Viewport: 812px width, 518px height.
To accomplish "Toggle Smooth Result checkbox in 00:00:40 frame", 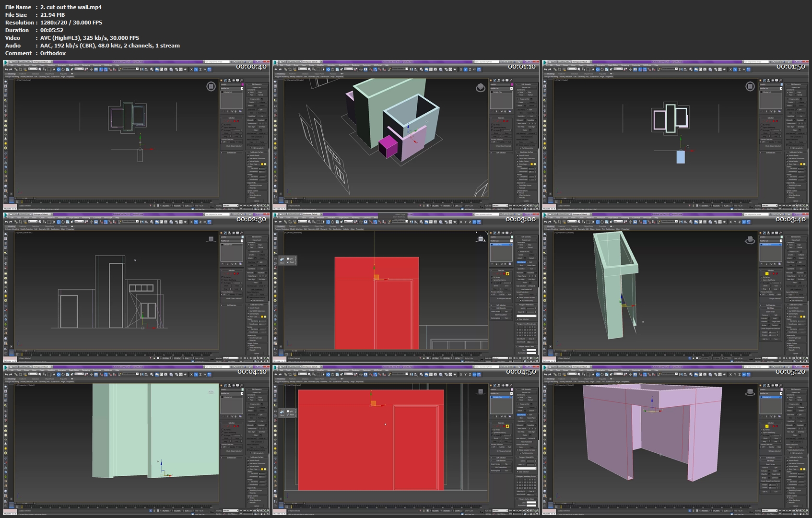I will (248, 155).
